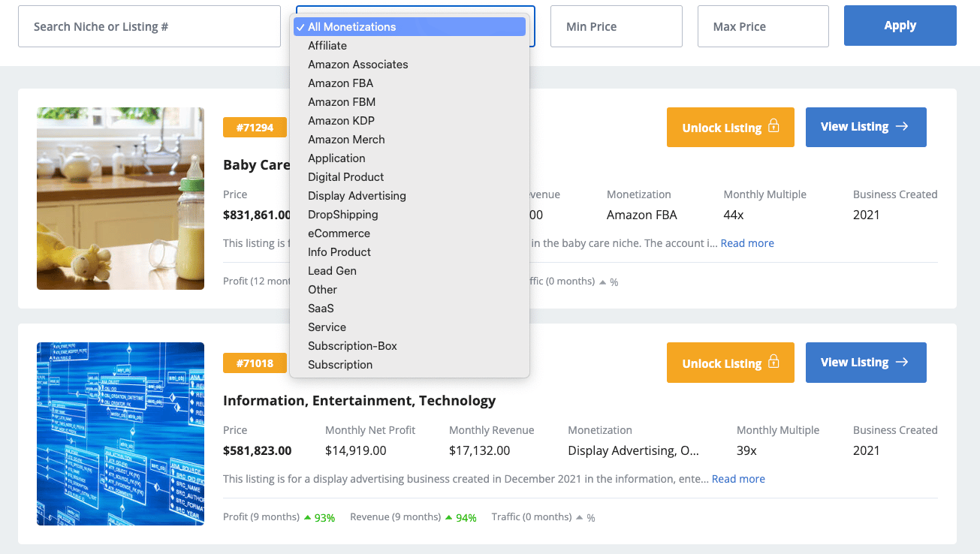
Task: Choose Display Advertising monetization option
Action: coord(357,196)
